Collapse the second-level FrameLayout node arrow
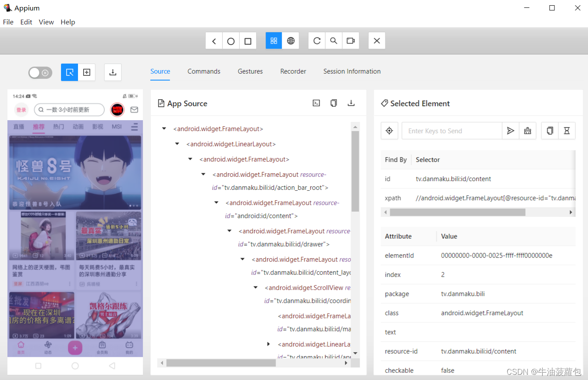Viewport: 588px width, 380px height. click(x=190, y=159)
